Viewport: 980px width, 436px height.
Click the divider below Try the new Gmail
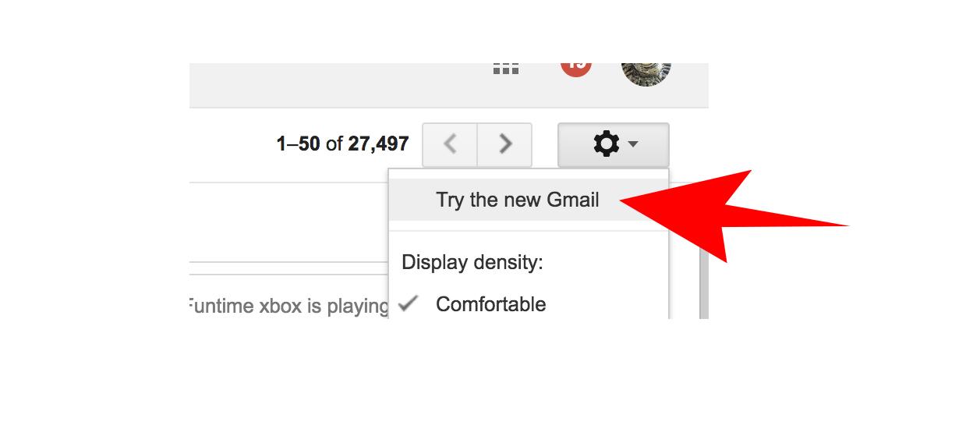click(529, 231)
